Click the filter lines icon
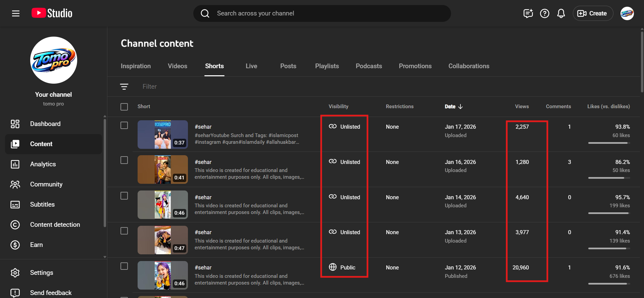 coord(124,87)
